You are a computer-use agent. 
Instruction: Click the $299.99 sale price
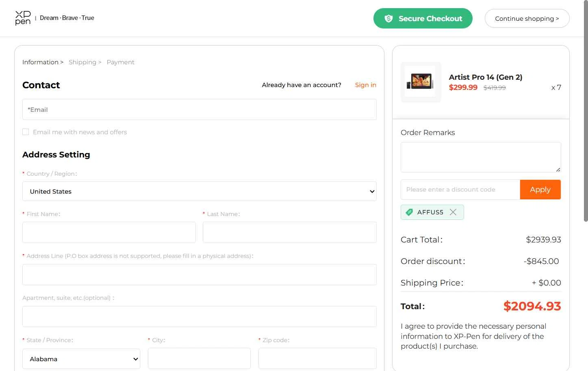463,87
